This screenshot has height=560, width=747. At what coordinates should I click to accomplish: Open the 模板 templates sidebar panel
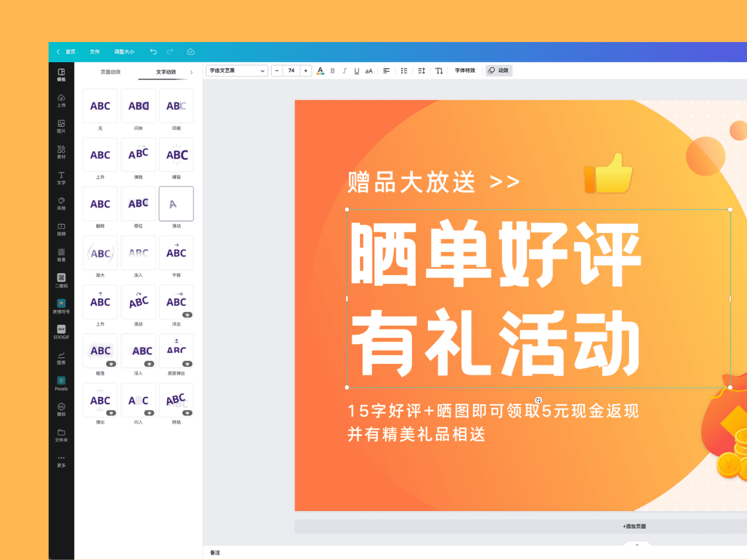pos(61,75)
